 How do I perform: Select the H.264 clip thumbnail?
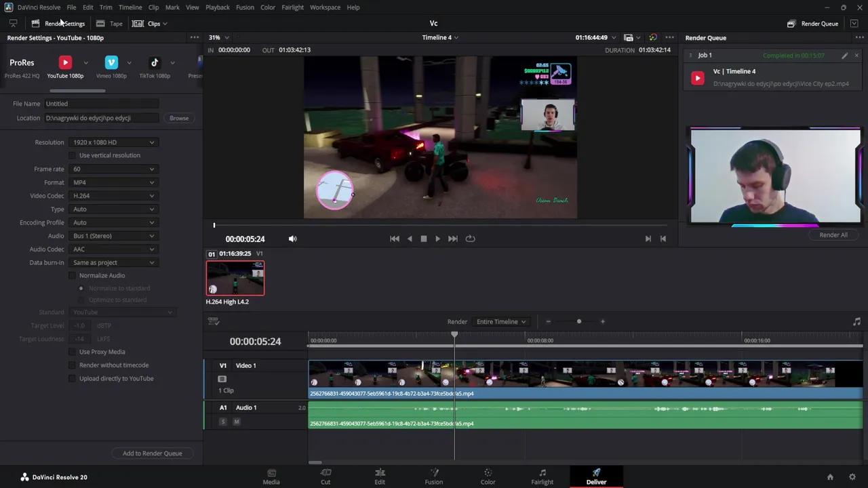pos(235,278)
